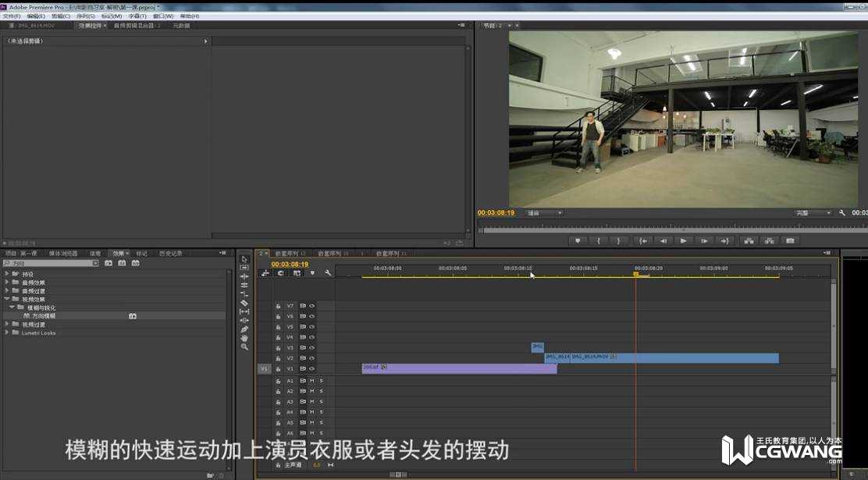The height and width of the screenshot is (480, 868).
Task: Filter effects by YUV icon
Action: coord(135,263)
